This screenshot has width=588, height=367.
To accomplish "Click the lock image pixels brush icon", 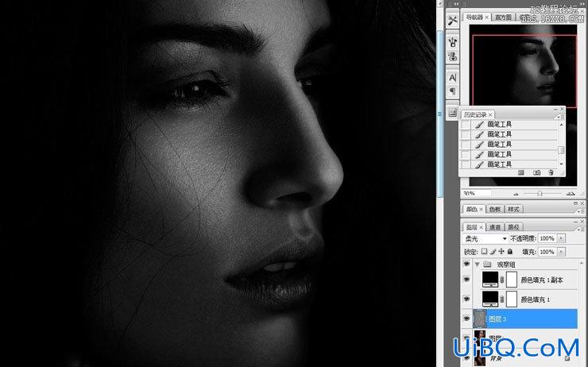I will (493, 252).
